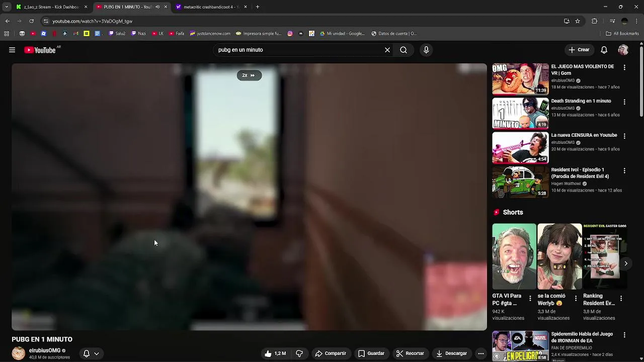This screenshot has height=362, width=644.
Task: View site information icon in address bar
Action: [46, 21]
